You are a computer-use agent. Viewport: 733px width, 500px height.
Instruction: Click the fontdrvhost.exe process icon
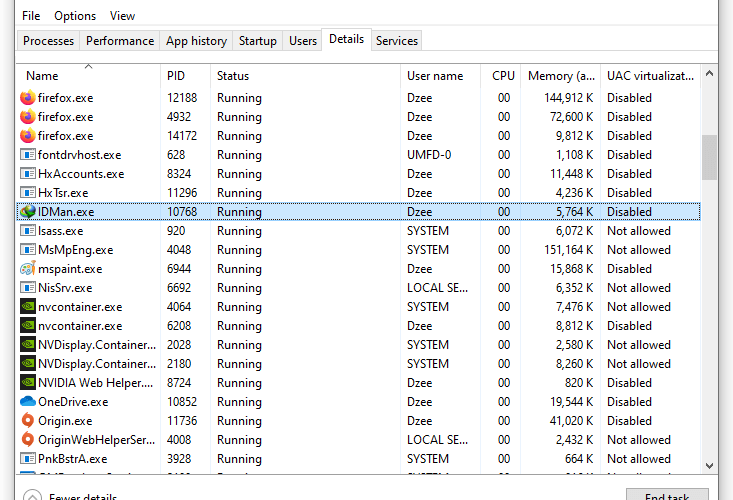point(28,155)
